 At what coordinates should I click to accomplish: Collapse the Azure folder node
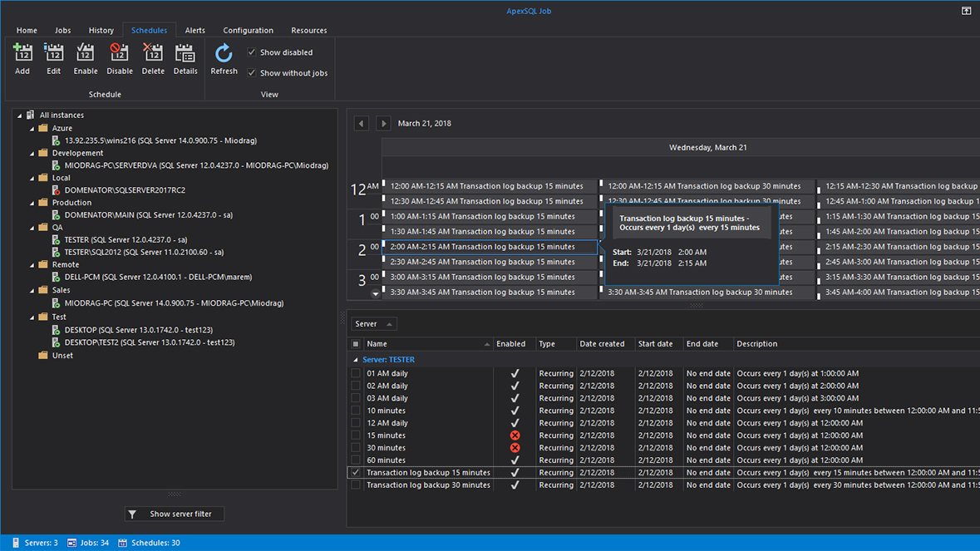coord(32,129)
